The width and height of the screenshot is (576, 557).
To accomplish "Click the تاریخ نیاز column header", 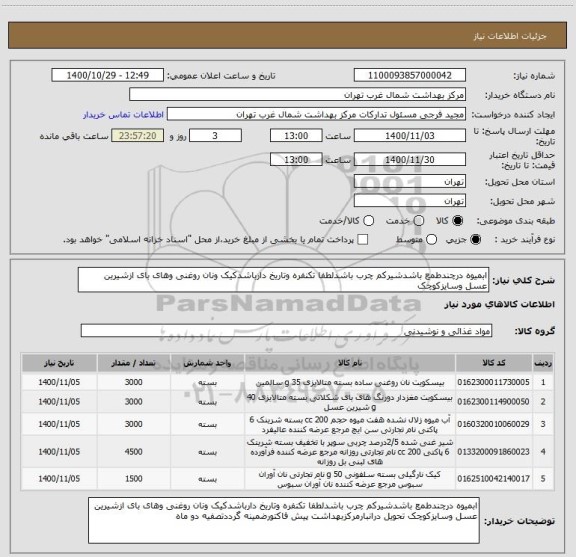I will [x=59, y=363].
